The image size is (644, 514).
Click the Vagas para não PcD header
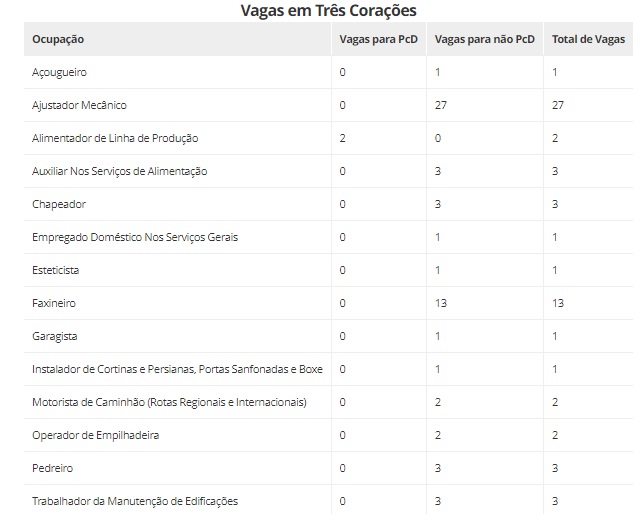click(484, 39)
